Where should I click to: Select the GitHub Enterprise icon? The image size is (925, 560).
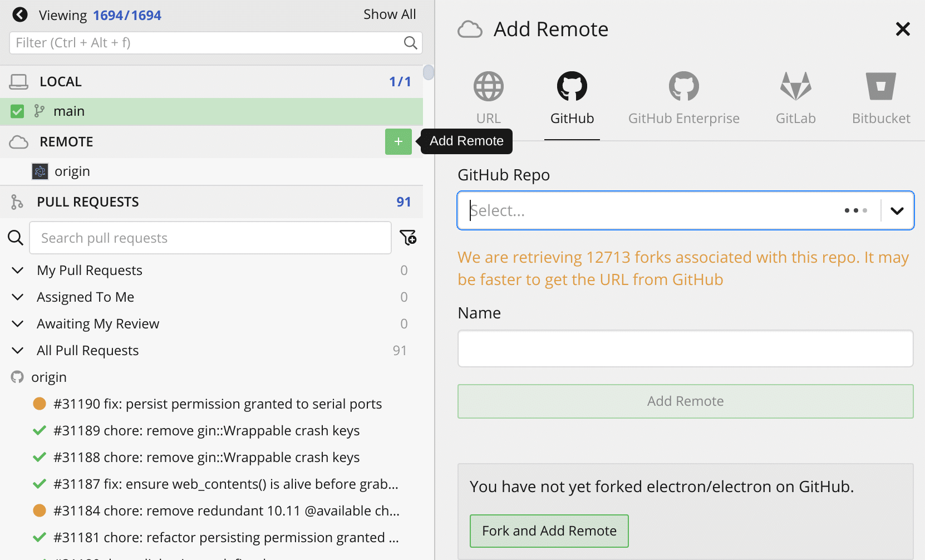pos(684,86)
